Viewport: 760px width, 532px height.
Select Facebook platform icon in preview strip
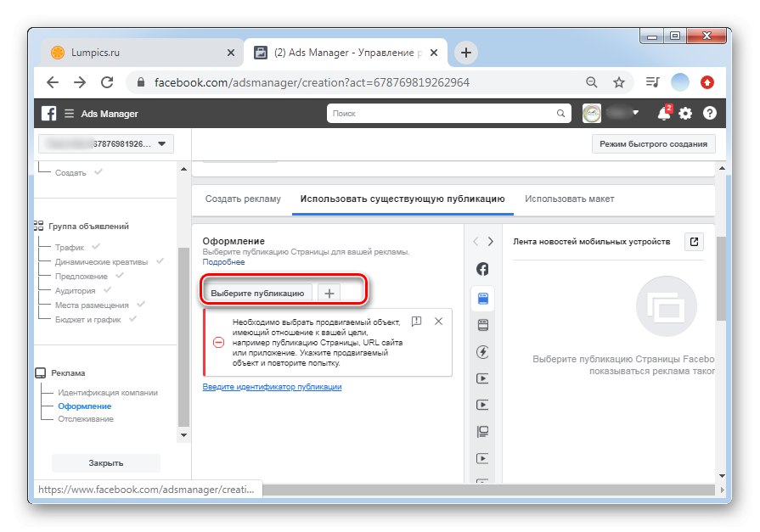click(x=482, y=269)
